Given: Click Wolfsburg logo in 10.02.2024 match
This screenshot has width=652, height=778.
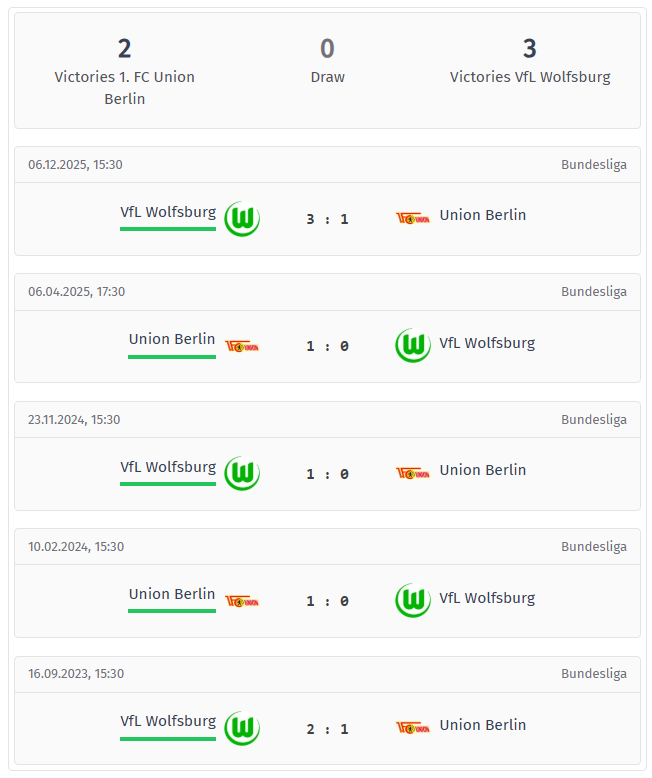Looking at the screenshot, I should point(412,601).
